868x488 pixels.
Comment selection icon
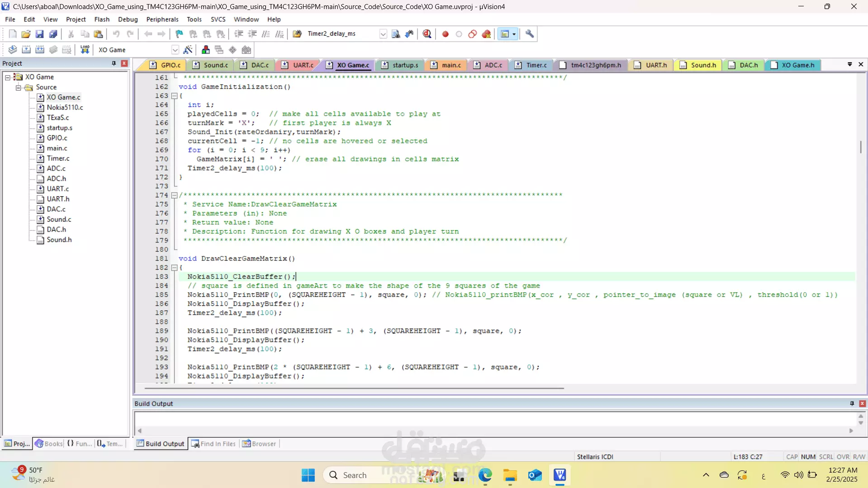point(266,34)
